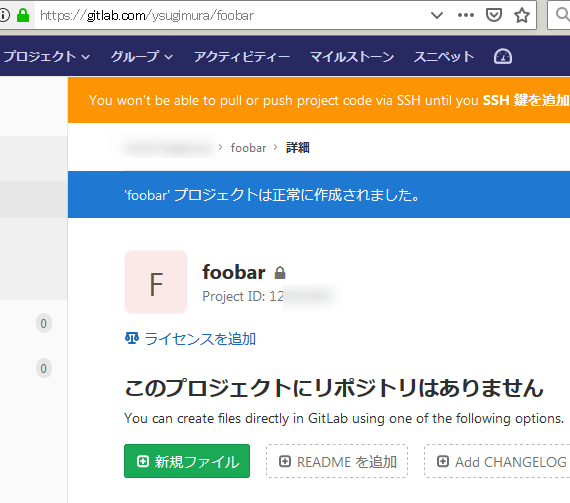Open マイルストーン in the nav bar
570x503 pixels.
pyautogui.click(x=352, y=57)
